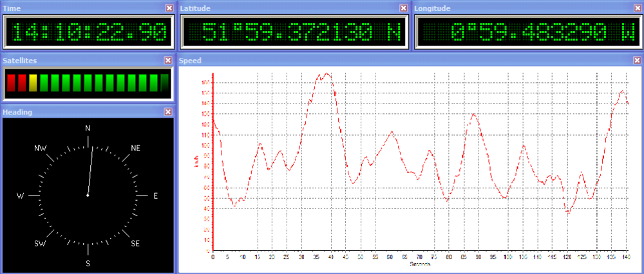This screenshot has height=274, width=644.
Task: Click the SW label on compass
Action: coord(40,244)
